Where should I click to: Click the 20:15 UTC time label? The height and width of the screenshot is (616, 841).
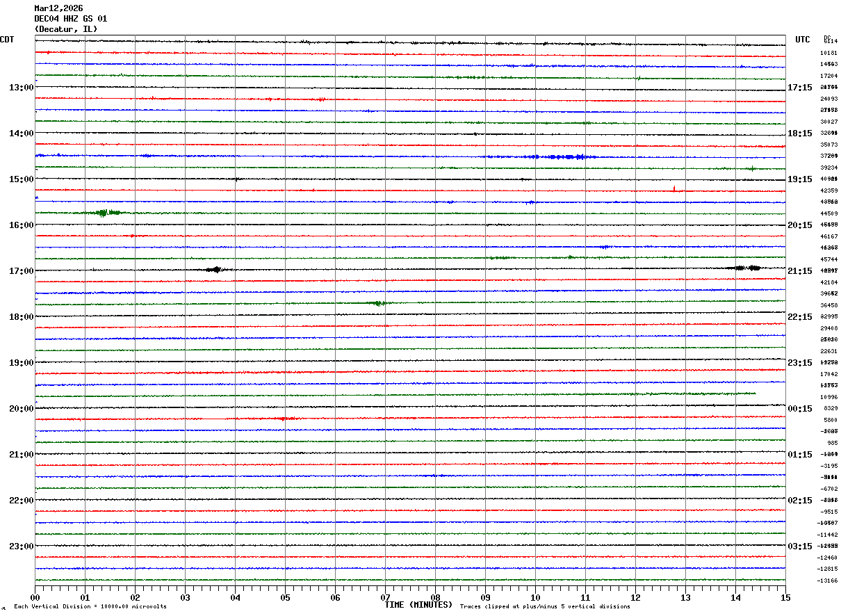(800, 225)
